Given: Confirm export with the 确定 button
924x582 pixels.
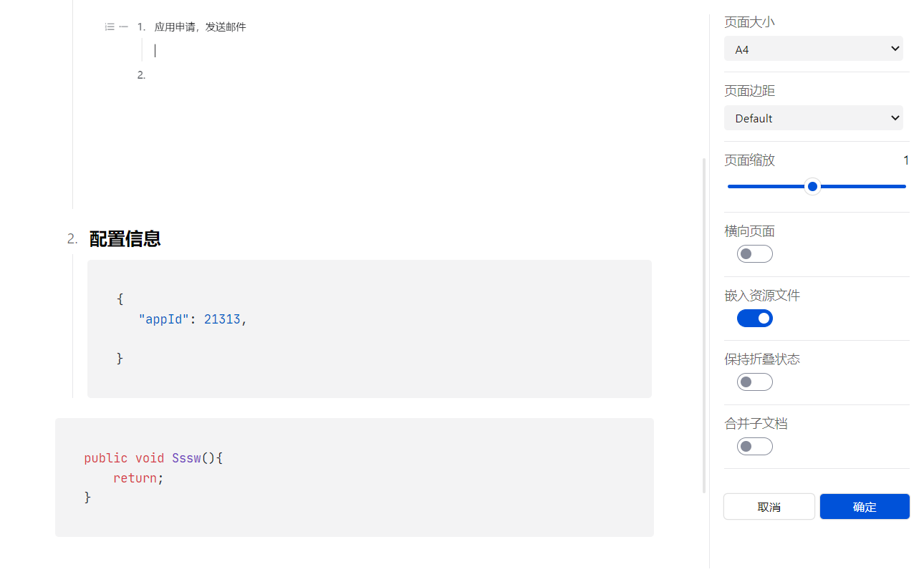Looking at the screenshot, I should point(864,507).
